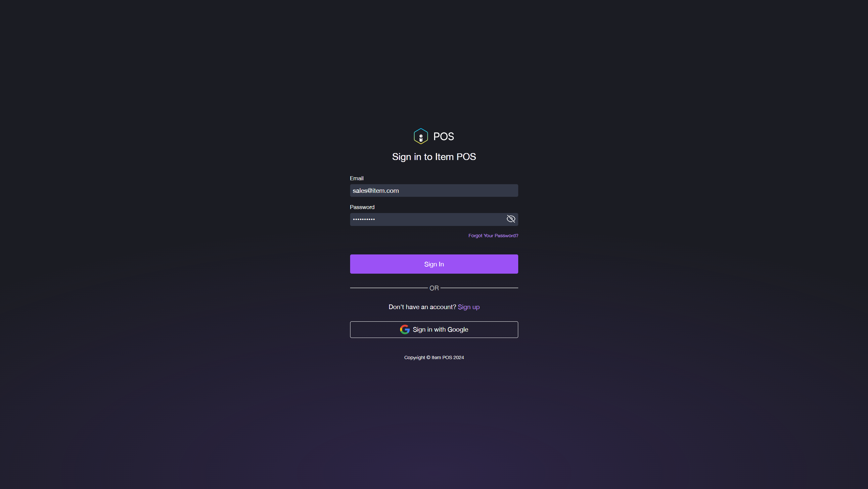Place cursor in the sales@item.com text
Viewport: 868px width, 489px height.
376,190
